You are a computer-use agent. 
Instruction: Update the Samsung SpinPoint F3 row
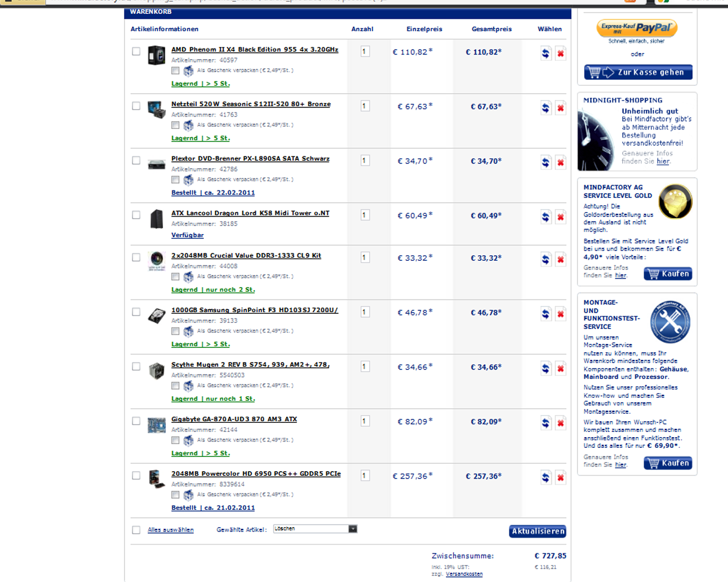point(545,314)
